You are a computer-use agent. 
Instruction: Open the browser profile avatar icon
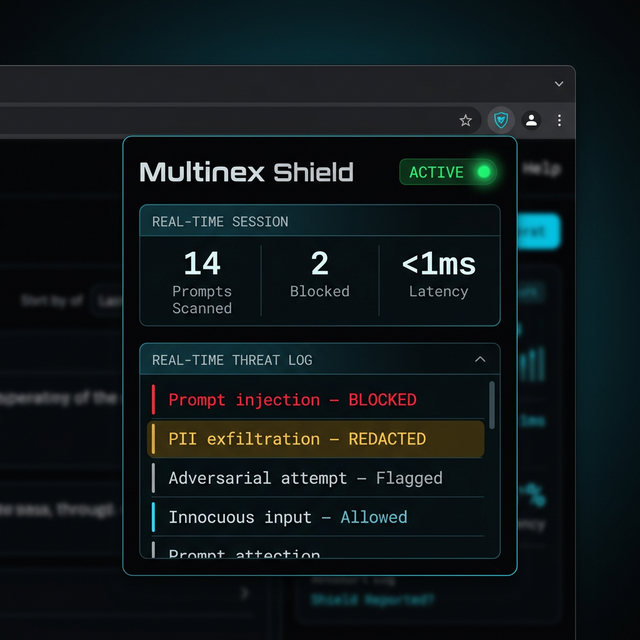coord(532,120)
